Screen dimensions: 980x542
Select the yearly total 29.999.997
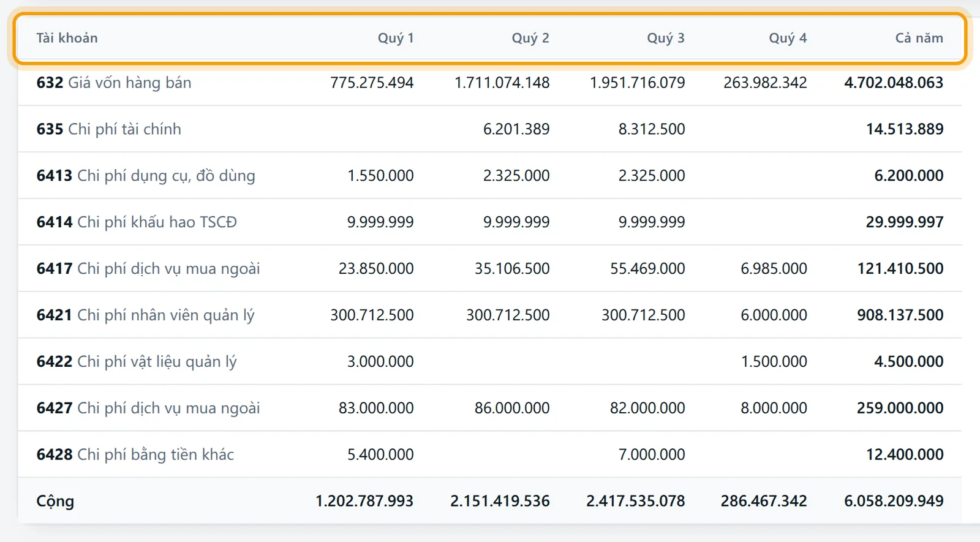pos(905,222)
